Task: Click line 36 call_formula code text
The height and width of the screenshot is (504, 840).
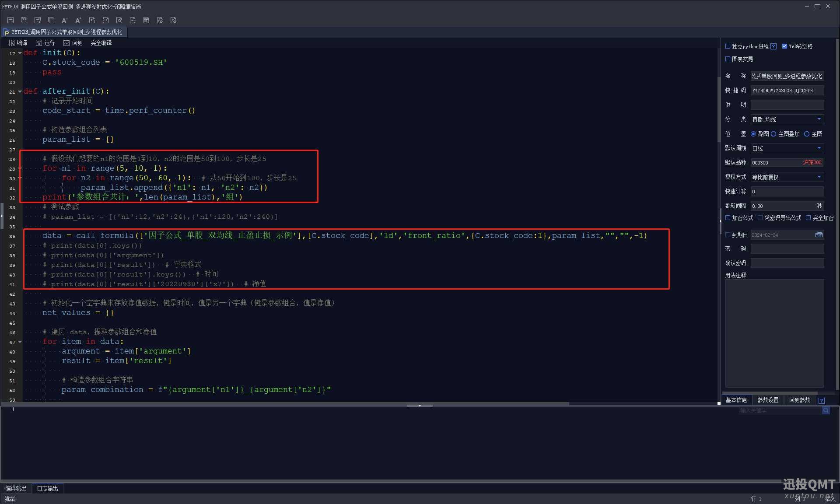Action: (344, 235)
